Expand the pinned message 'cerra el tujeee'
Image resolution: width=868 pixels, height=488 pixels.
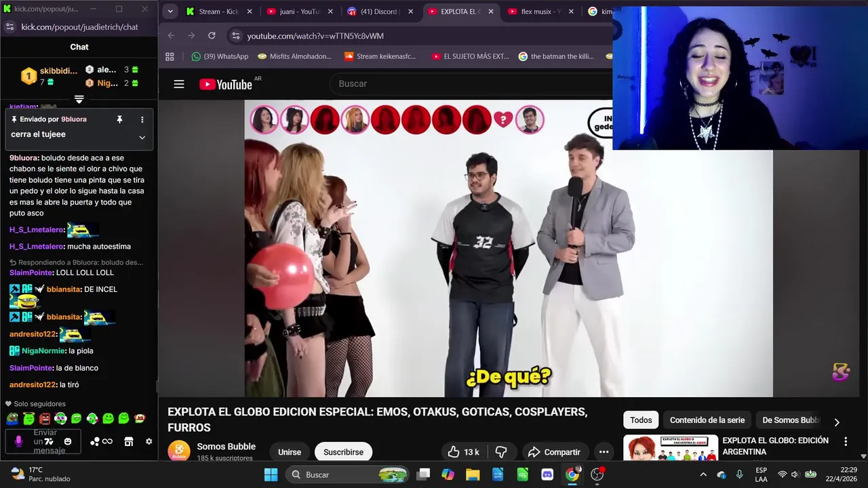pyautogui.click(x=142, y=137)
